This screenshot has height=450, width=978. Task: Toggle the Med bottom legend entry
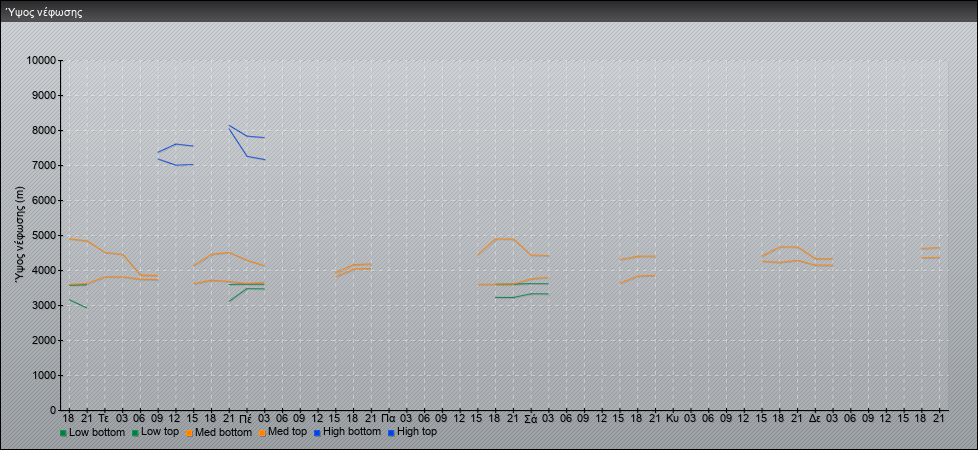[218, 432]
